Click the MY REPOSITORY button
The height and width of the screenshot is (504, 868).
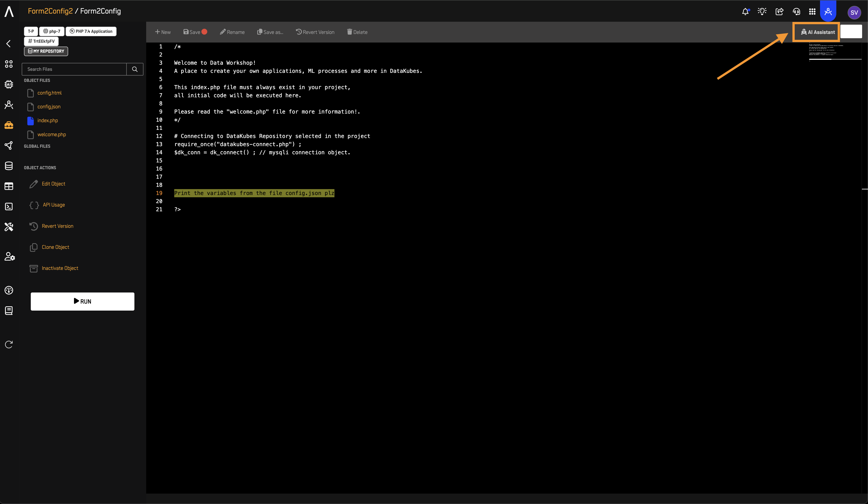pos(46,51)
